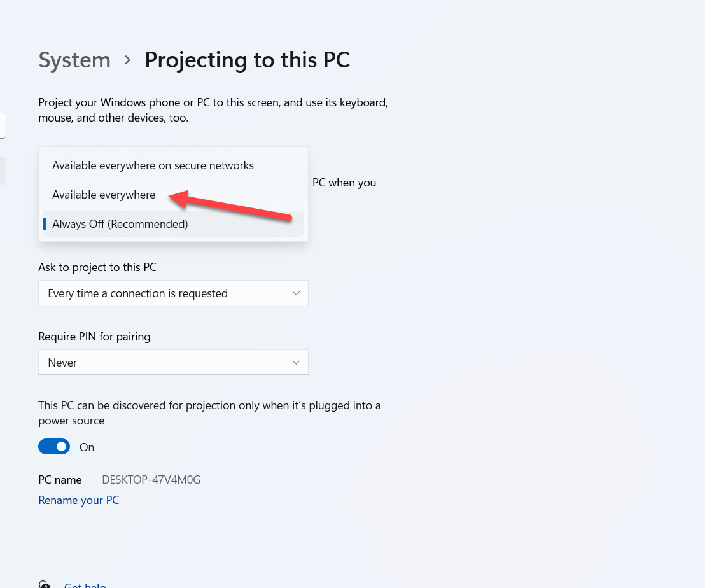The width and height of the screenshot is (705, 588).
Task: Open the 'Get help' link
Action: (85, 585)
